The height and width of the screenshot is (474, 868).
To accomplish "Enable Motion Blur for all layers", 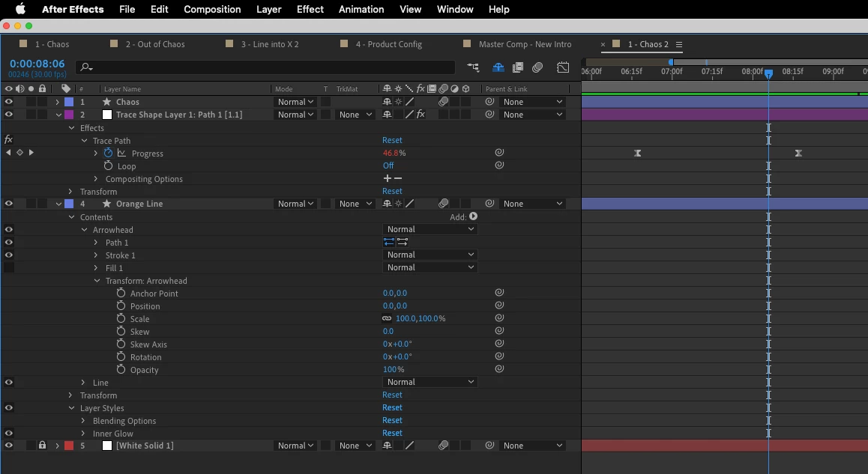I will 537,67.
